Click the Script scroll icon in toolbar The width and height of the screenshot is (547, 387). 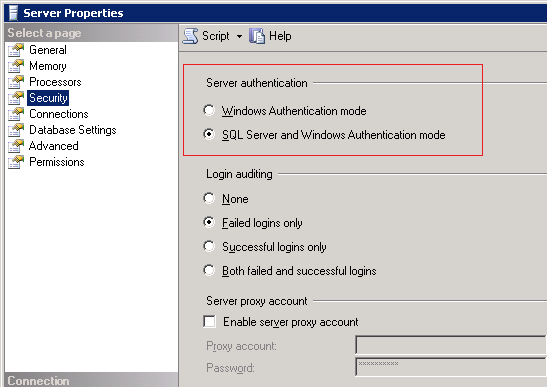click(190, 36)
